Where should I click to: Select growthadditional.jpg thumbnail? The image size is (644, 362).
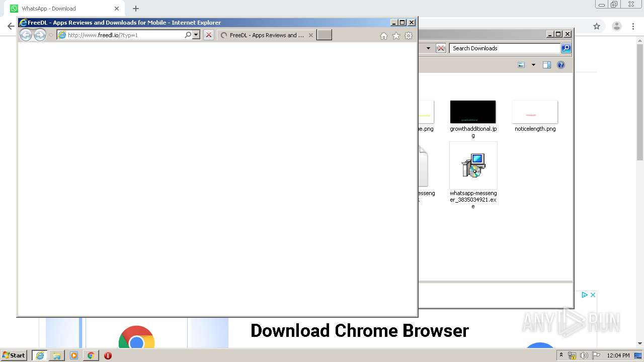tap(473, 112)
